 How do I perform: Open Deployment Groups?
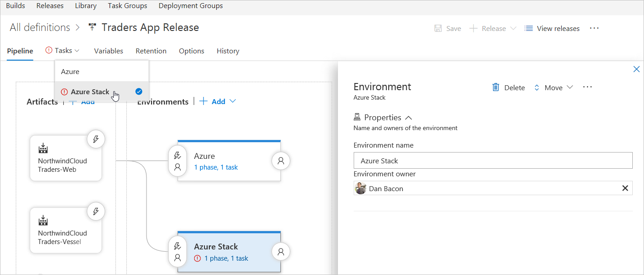point(191,6)
